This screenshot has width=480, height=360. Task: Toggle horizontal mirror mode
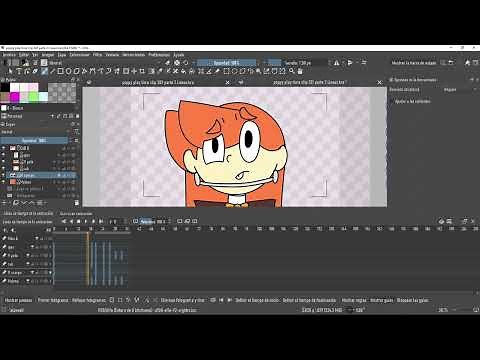tap(336, 63)
